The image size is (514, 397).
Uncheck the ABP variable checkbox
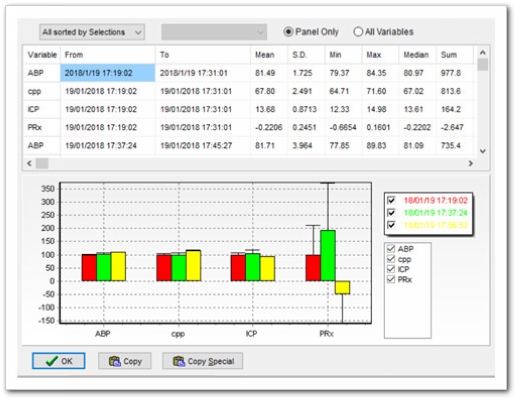click(391, 249)
